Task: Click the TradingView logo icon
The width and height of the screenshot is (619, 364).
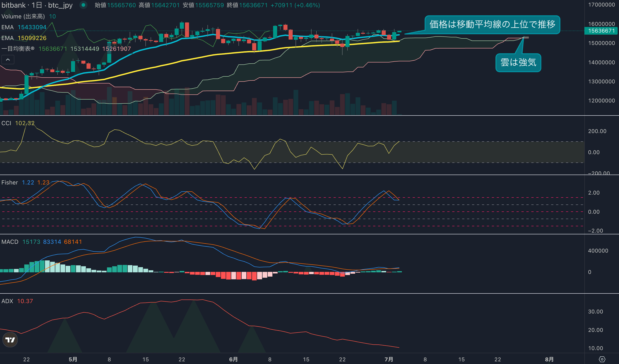Action: pos(10,340)
